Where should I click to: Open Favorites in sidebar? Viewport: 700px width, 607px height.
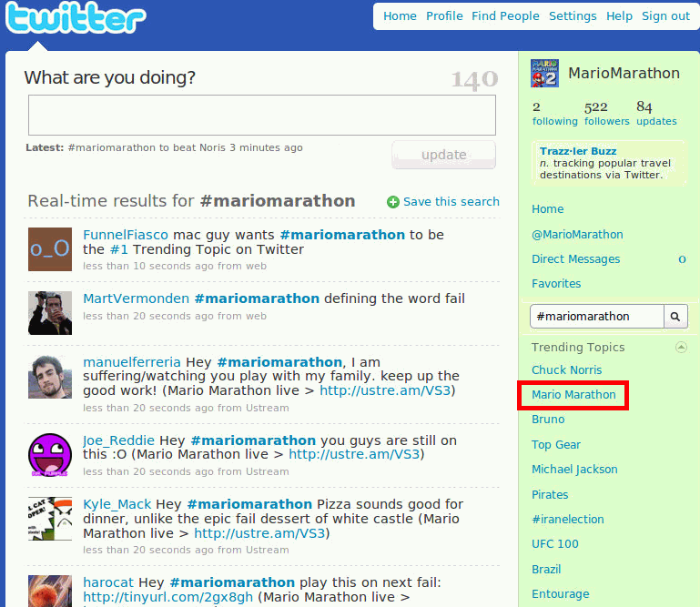click(x=556, y=284)
